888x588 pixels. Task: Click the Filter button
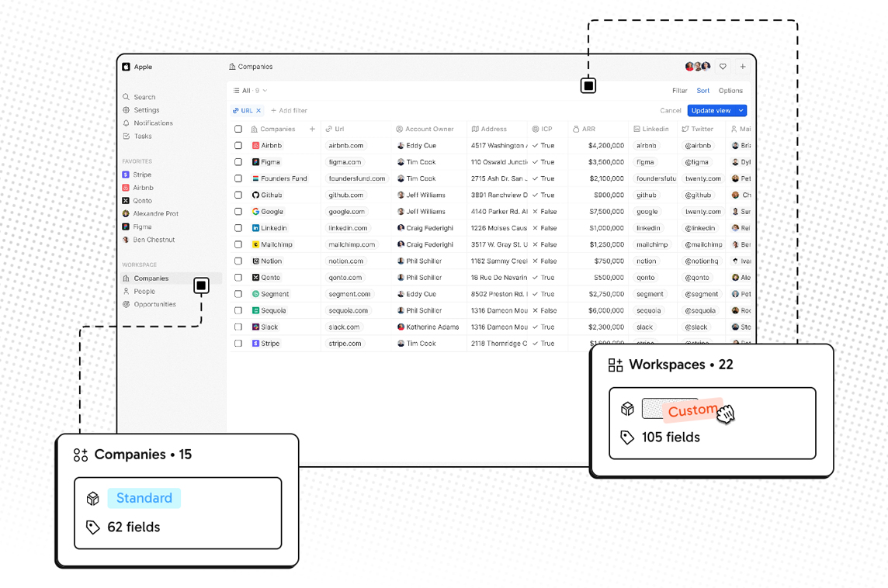[680, 91]
